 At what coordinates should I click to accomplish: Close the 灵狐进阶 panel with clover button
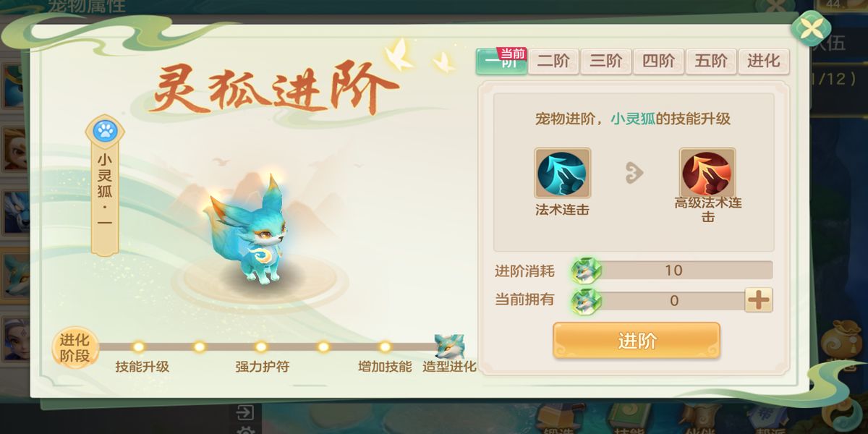811,28
